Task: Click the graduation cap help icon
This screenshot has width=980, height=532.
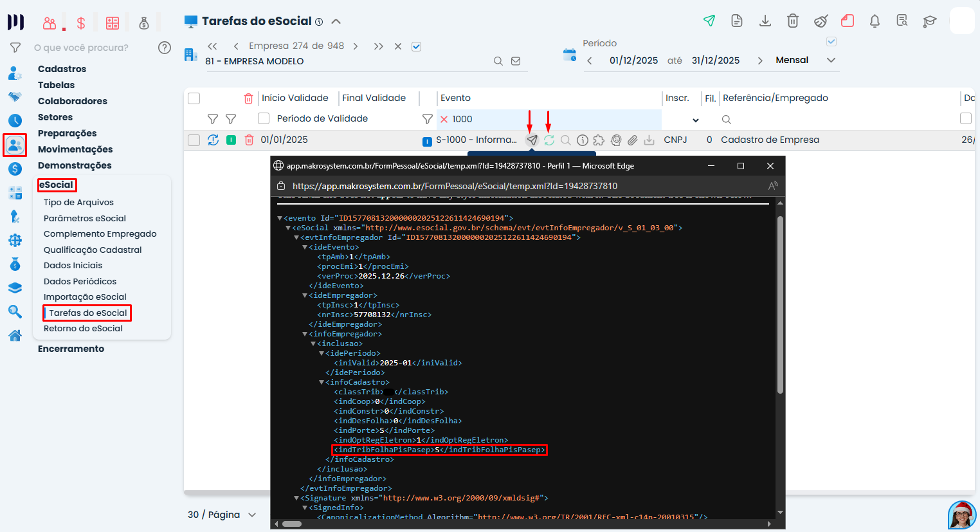Action: [929, 21]
